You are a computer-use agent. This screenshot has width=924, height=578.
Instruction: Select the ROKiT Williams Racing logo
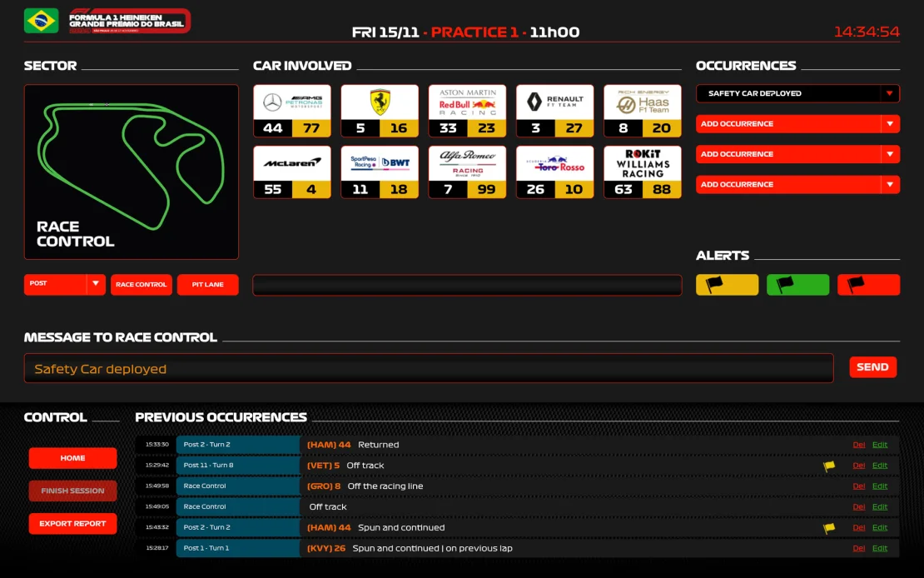pos(642,163)
